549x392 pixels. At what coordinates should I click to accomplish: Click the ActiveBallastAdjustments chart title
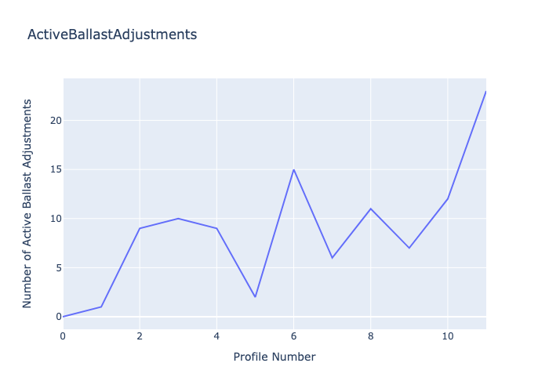[112, 34]
